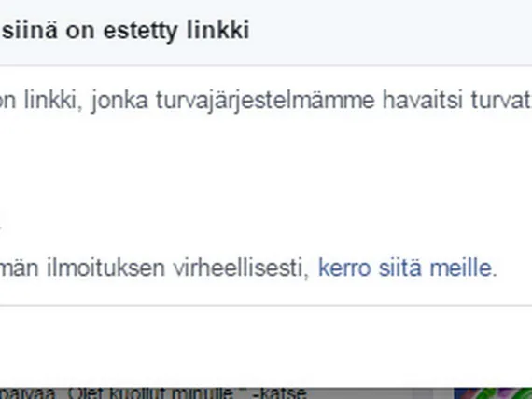The image size is (532, 399).
Task: Click the separator line above the dialog footer
Action: coord(266,306)
